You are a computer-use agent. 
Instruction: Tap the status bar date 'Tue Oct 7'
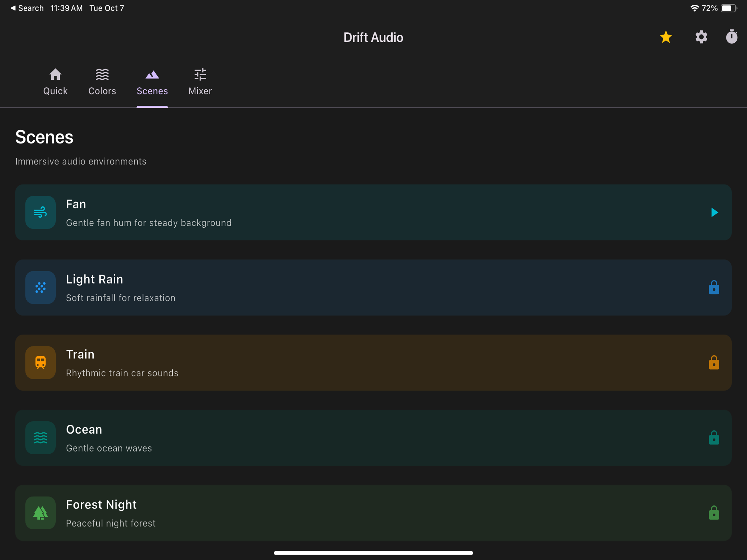(x=107, y=8)
